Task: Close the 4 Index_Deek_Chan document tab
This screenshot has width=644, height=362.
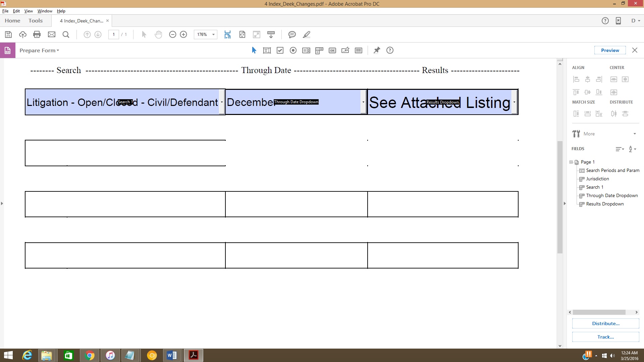Action: [x=107, y=21]
